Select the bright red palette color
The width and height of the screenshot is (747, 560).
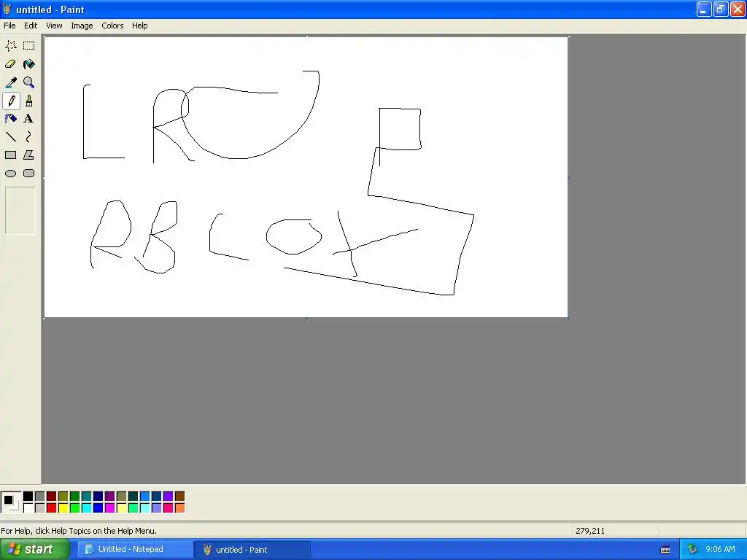52,508
